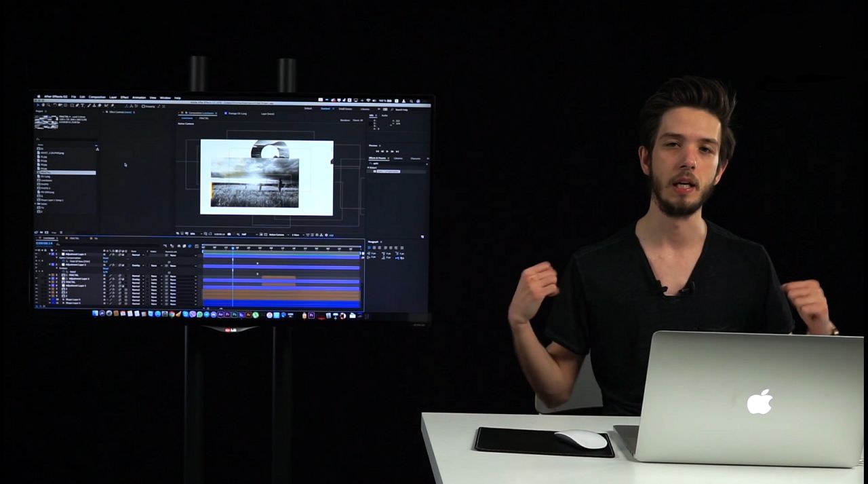
Task: Click the Standard workspace button
Action: (x=325, y=109)
